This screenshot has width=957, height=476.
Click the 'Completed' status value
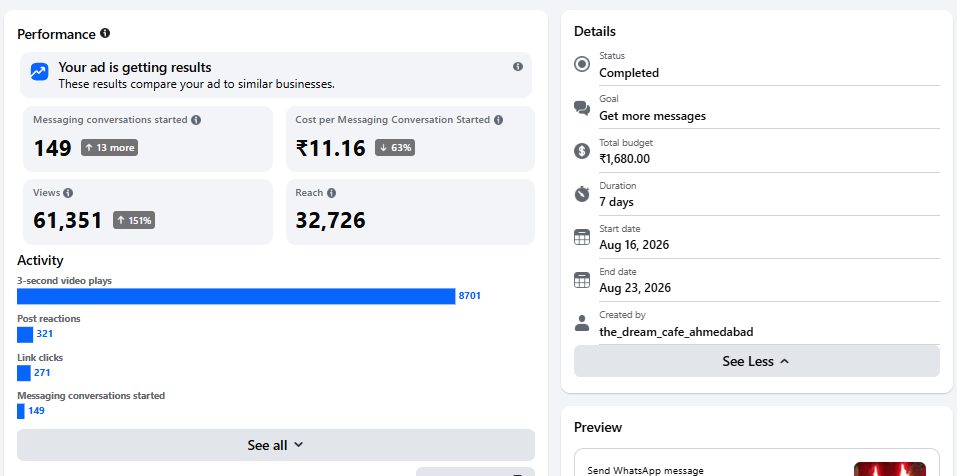[x=629, y=73]
